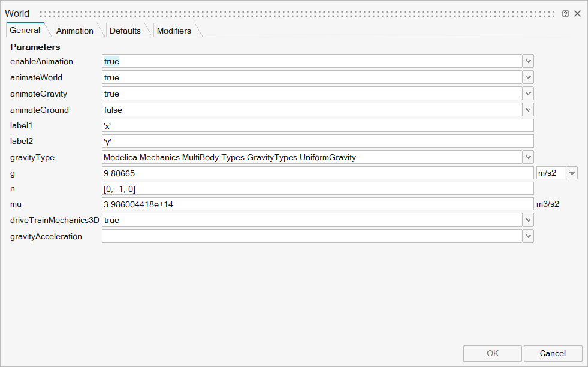Expand the enableAnimation dropdown
588x367 pixels.
[527, 61]
